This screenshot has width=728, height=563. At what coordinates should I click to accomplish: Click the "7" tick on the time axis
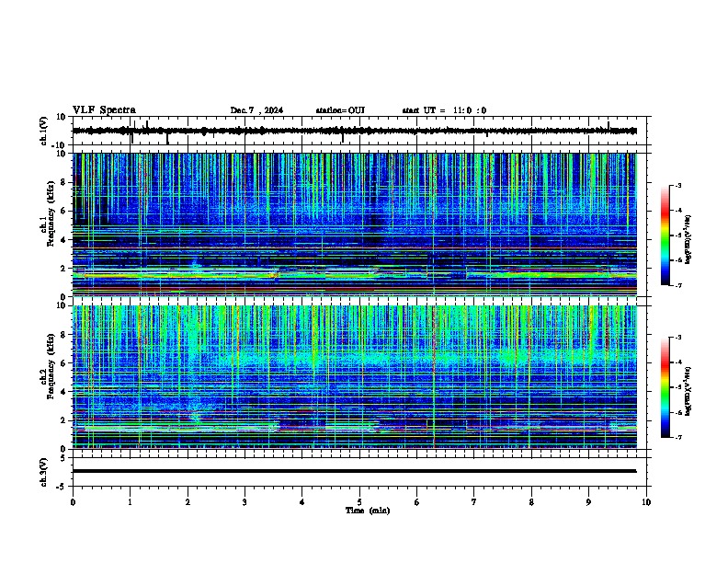click(x=474, y=502)
